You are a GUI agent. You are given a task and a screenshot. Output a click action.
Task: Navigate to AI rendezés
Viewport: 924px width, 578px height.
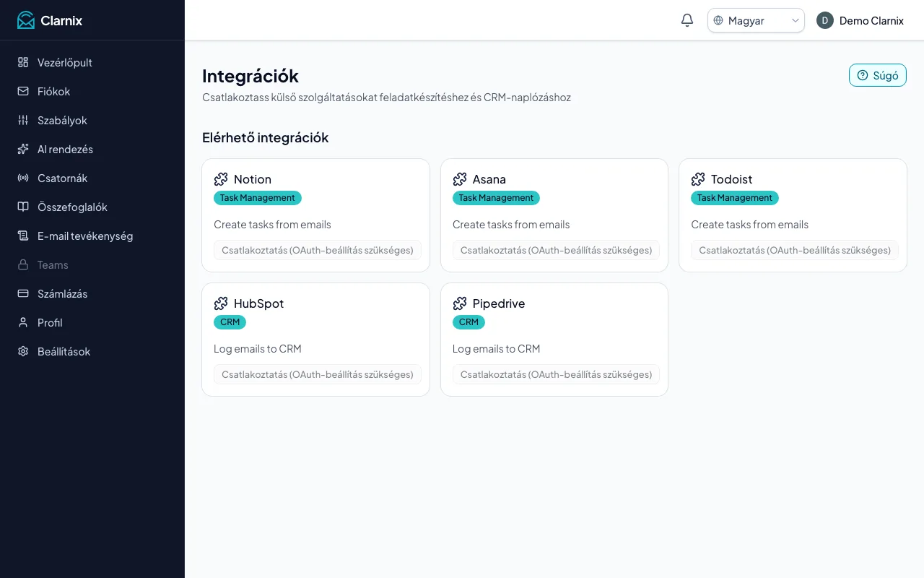point(92,149)
